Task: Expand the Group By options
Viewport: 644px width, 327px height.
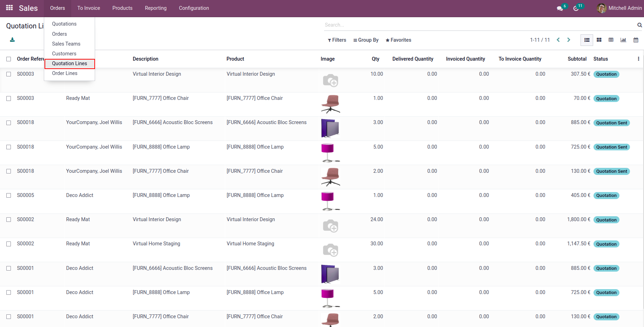Action: tap(366, 40)
